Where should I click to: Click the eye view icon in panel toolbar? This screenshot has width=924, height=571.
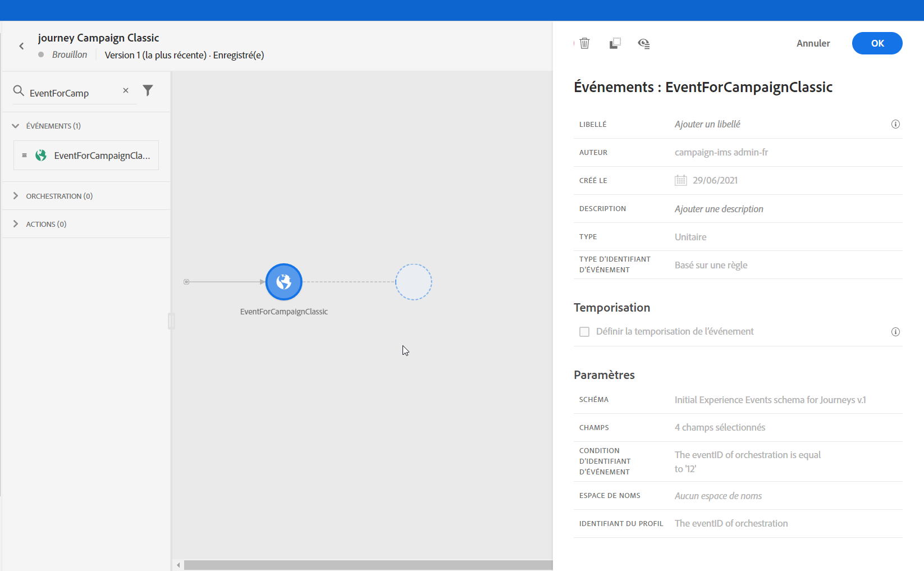coord(644,43)
